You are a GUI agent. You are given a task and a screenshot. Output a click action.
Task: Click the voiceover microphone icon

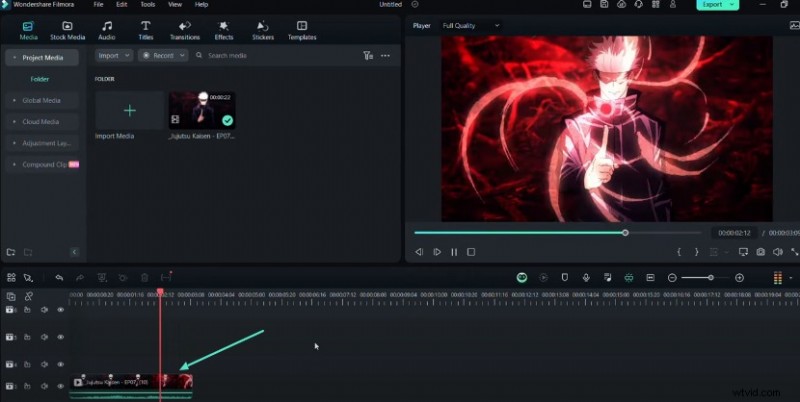585,277
